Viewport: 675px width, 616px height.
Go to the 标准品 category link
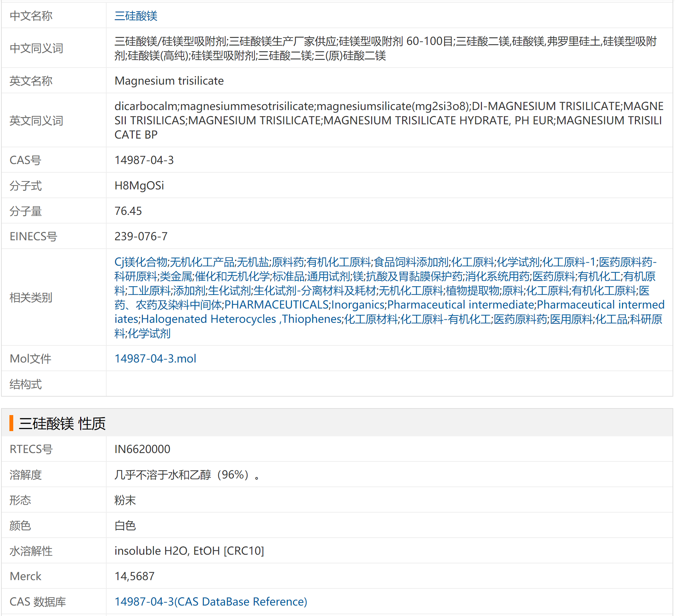click(288, 276)
